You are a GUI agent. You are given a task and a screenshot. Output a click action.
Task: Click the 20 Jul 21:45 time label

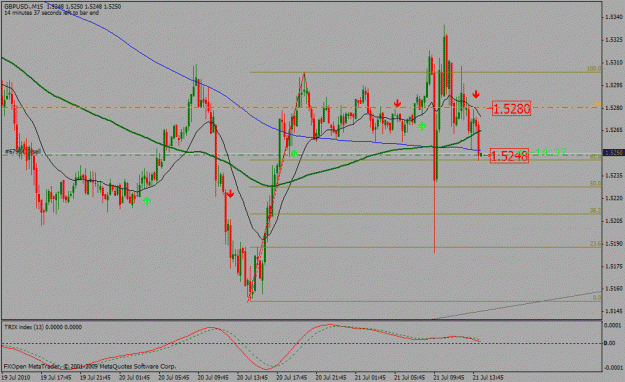pos(331,377)
